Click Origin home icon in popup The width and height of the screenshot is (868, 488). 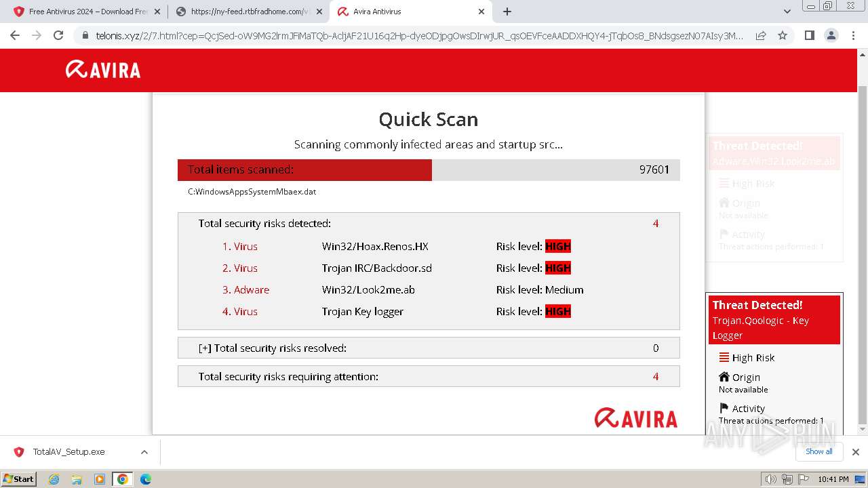[x=724, y=377]
